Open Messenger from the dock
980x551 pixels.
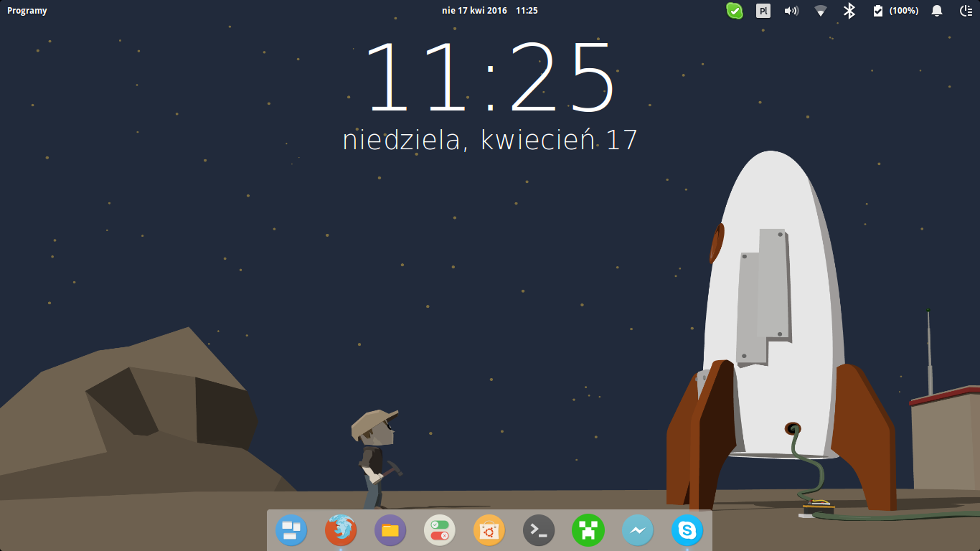[x=638, y=531]
